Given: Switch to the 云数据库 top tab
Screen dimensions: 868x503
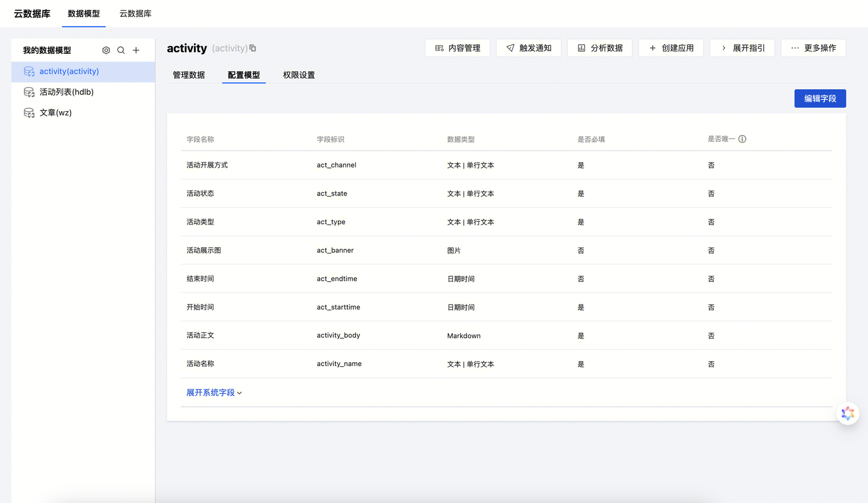Looking at the screenshot, I should pos(135,13).
